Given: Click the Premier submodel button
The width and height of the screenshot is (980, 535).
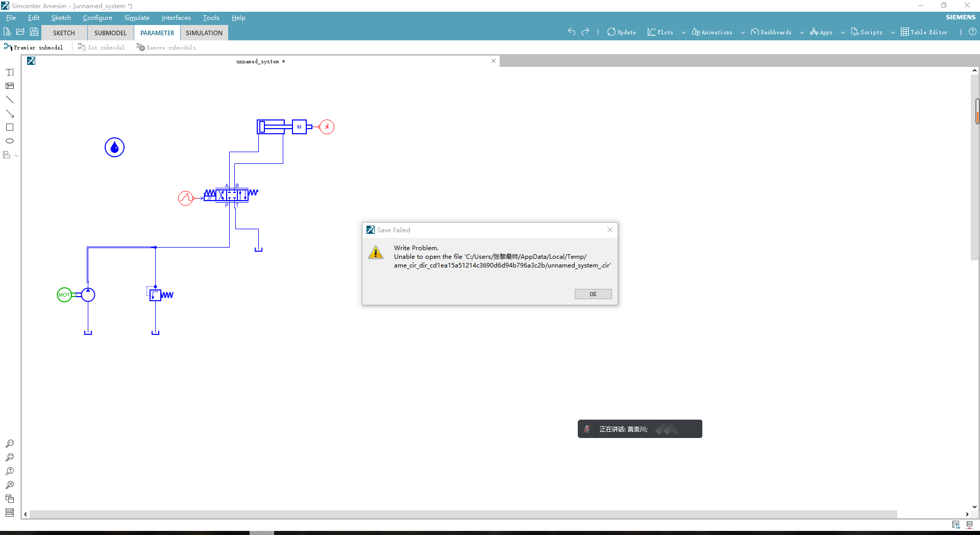Looking at the screenshot, I should point(34,47).
